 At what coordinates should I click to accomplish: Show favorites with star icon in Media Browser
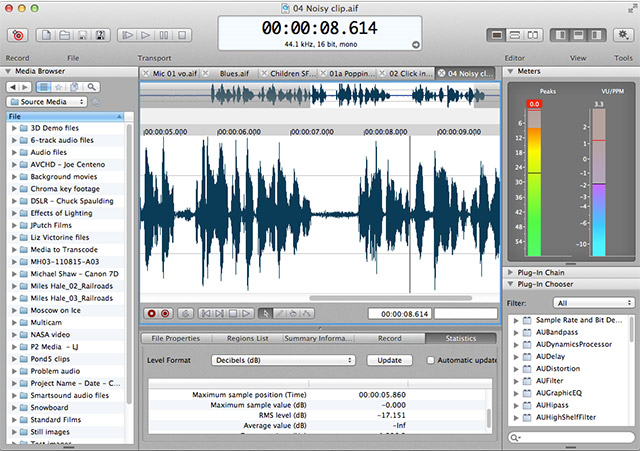[x=58, y=87]
